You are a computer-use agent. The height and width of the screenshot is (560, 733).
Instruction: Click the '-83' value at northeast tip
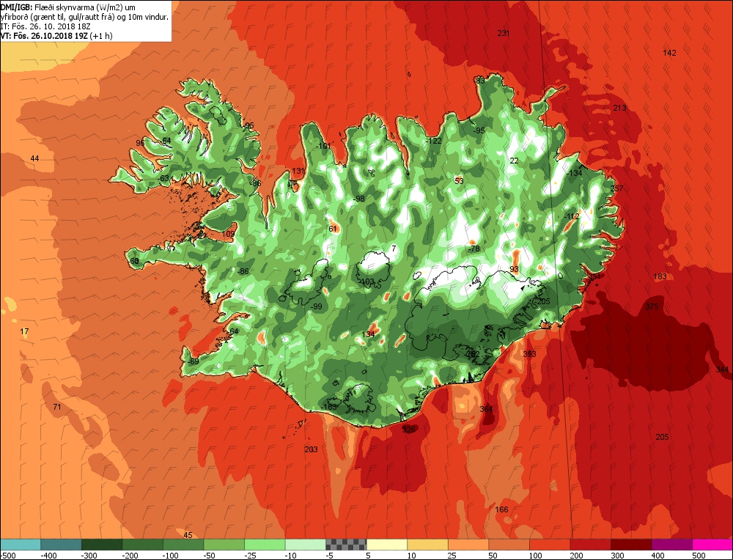coord(479,81)
